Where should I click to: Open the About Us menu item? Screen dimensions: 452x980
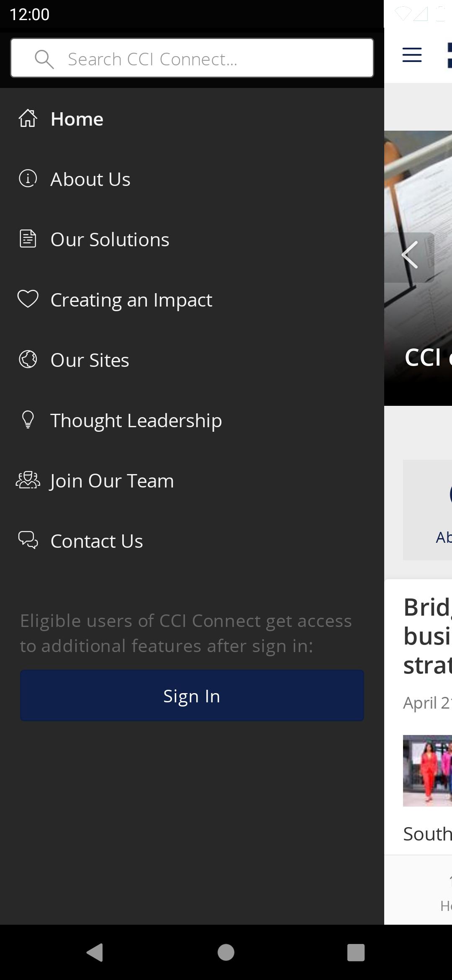tap(90, 179)
